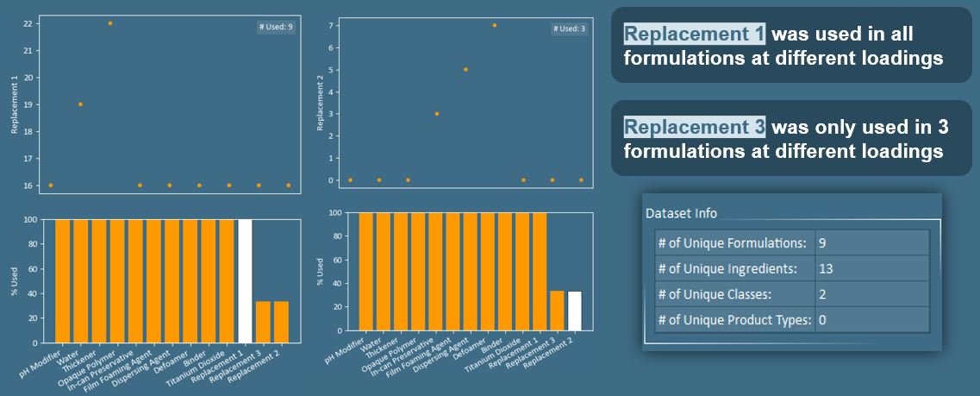Viewport: 980px width, 396px height.
Task: Select the Unique Product Types value cell
Action: pos(871,320)
